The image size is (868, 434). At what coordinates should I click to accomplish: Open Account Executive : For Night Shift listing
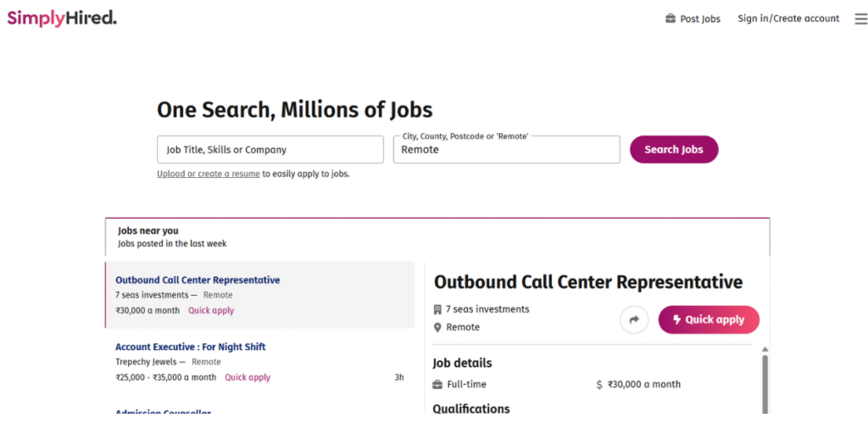[191, 347]
